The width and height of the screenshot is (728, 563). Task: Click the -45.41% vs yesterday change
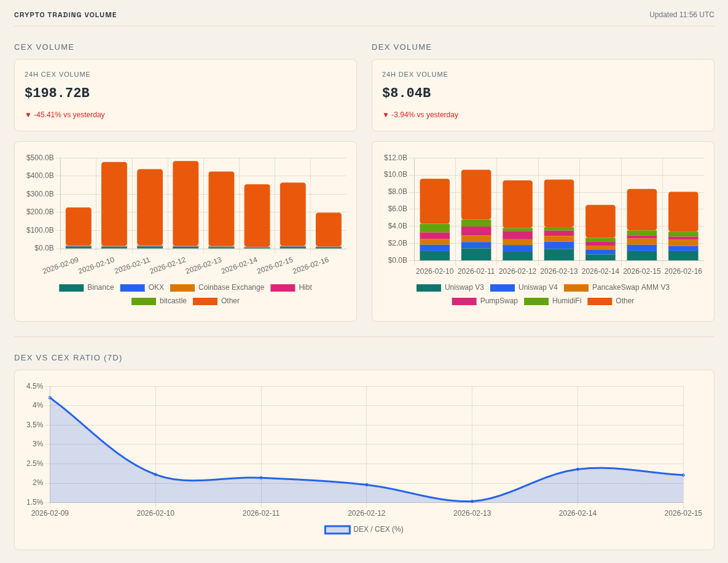click(x=65, y=115)
